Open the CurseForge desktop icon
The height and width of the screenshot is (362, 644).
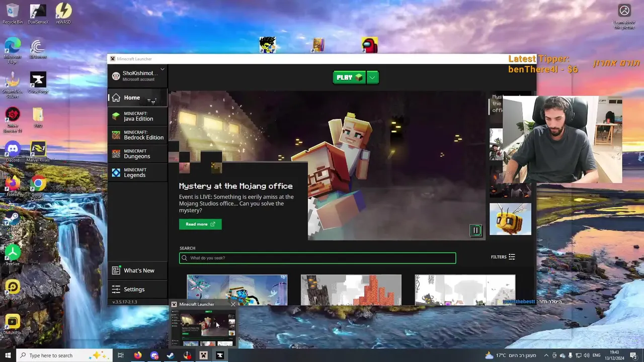[38, 82]
